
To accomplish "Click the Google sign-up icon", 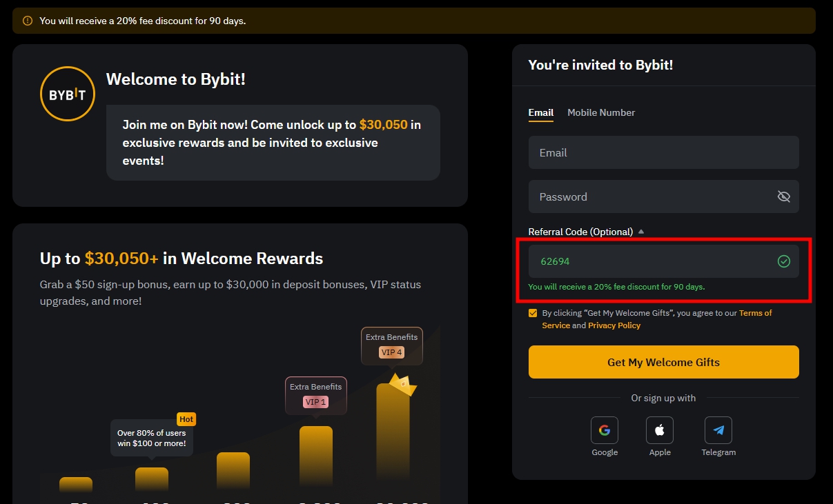I will pos(605,430).
